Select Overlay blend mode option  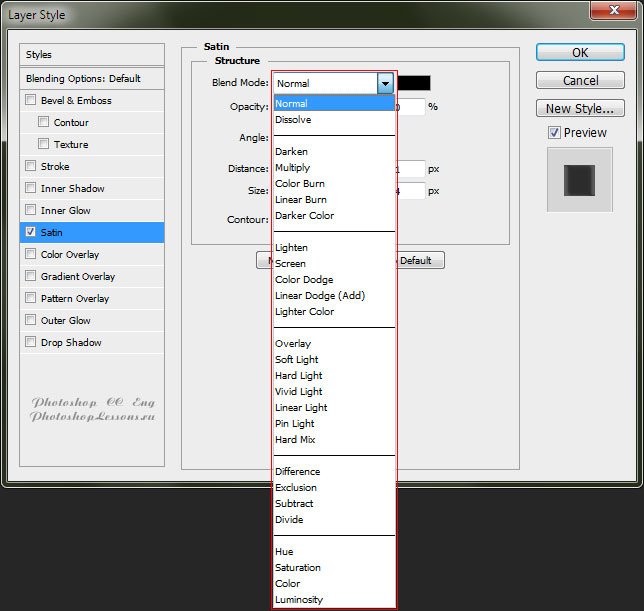coord(293,344)
